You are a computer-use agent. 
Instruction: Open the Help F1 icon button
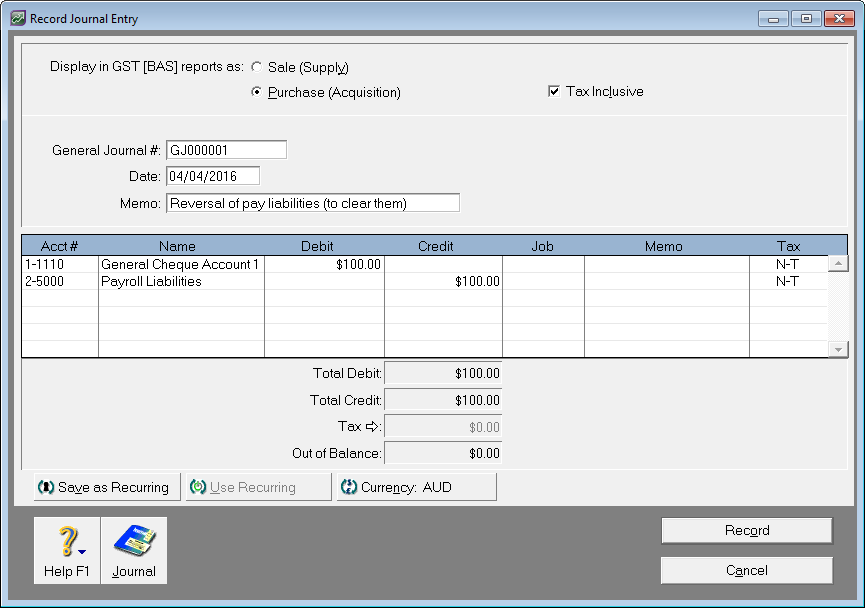(x=66, y=549)
